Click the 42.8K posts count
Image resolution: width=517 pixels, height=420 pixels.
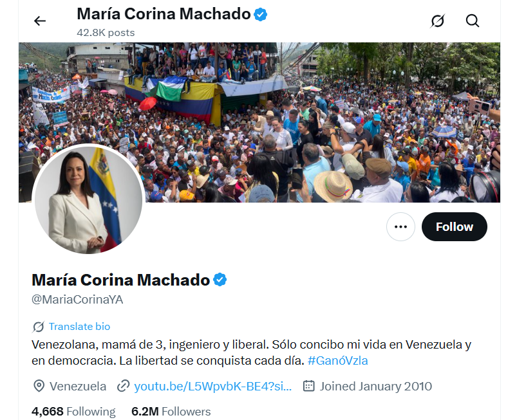[x=106, y=33]
